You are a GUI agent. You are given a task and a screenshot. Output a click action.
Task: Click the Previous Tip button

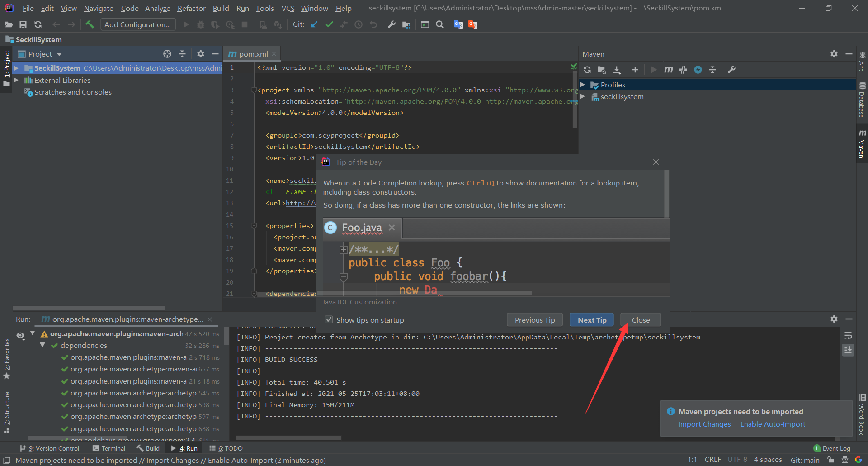pyautogui.click(x=535, y=320)
